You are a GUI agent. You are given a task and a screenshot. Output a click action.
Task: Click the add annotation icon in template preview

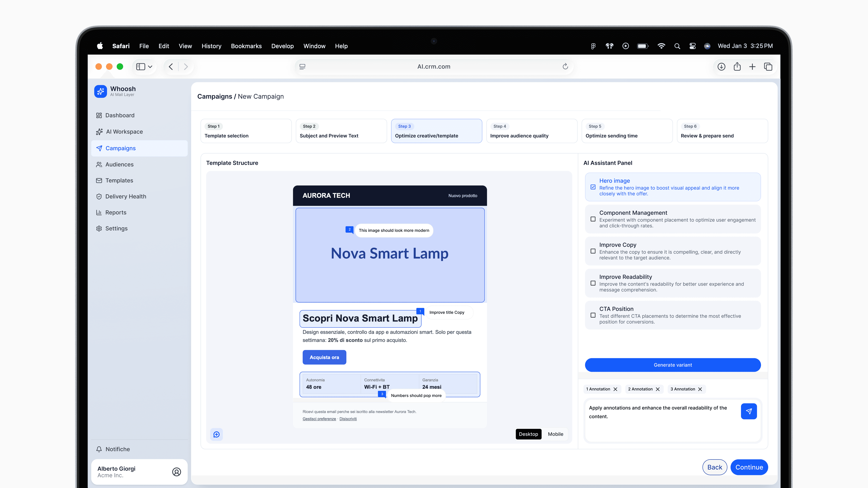(x=217, y=434)
